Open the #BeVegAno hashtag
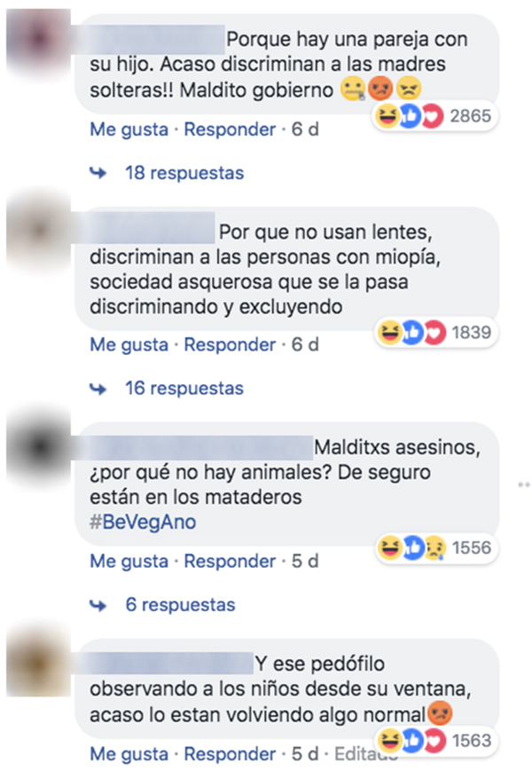The height and width of the screenshot is (779, 532). (143, 523)
